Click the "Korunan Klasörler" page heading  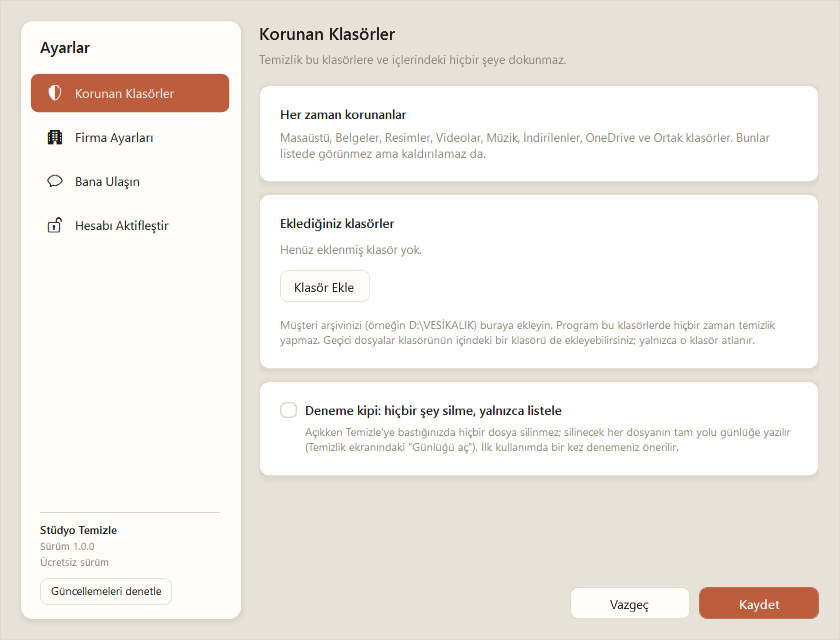click(327, 34)
